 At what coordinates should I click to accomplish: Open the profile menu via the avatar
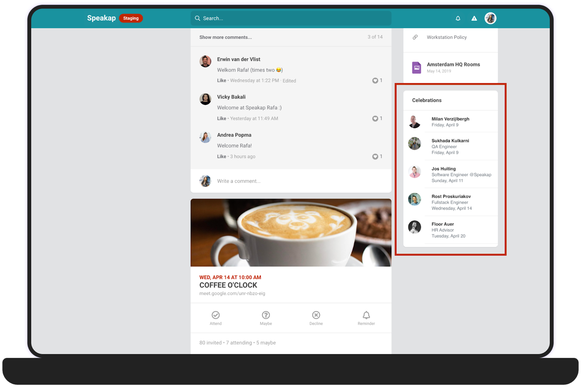pos(491,18)
